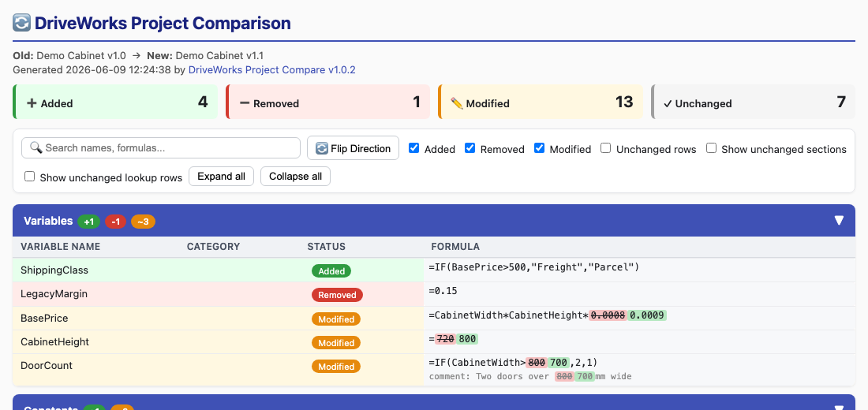Click the Modified status pill for CabinetHeight
Viewport: 868px width, 410px height.
coord(336,343)
